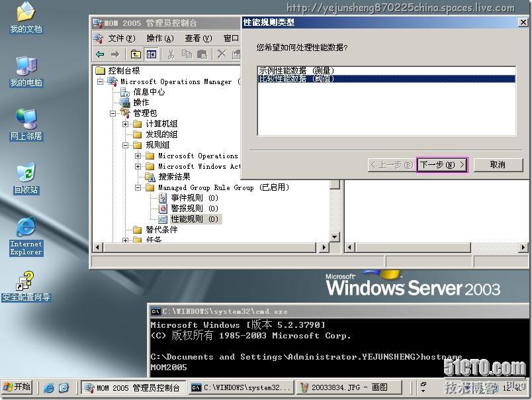
Task: Switch to cmd.exe taskbar button
Action: [x=242, y=388]
